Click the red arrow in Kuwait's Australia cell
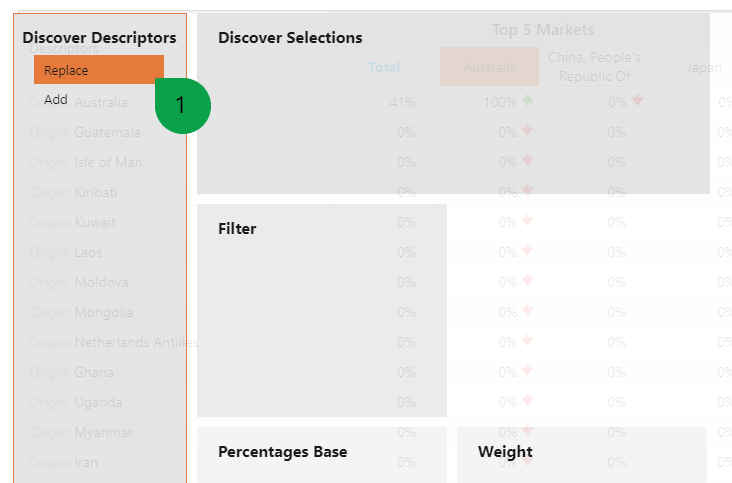Viewport: 732px width, 483px height. point(528,220)
